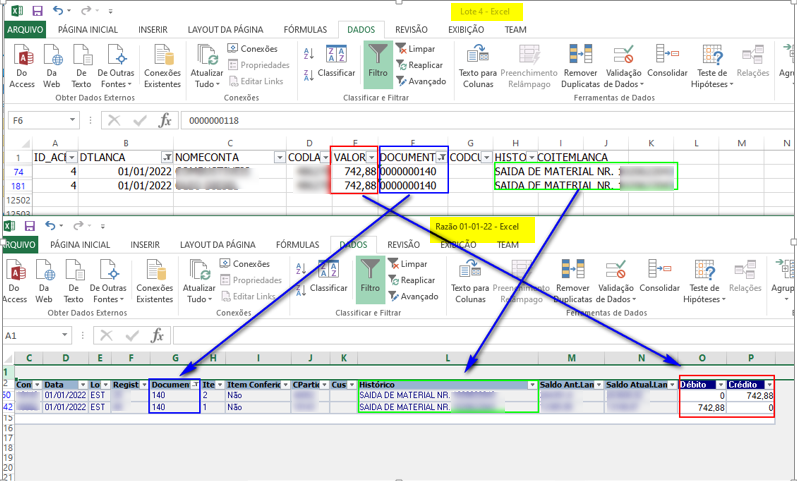
Task: Click Conexões Existentes in Razão window
Action: [x=155, y=281]
